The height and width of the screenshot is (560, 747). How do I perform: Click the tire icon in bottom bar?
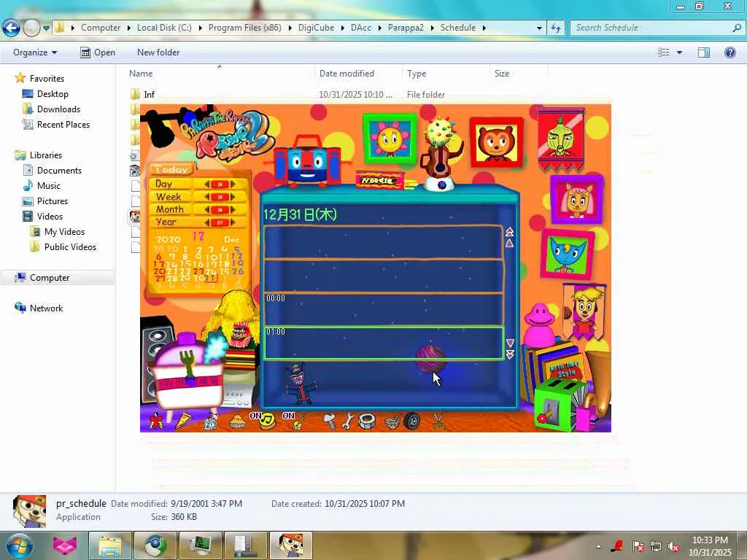(x=412, y=421)
